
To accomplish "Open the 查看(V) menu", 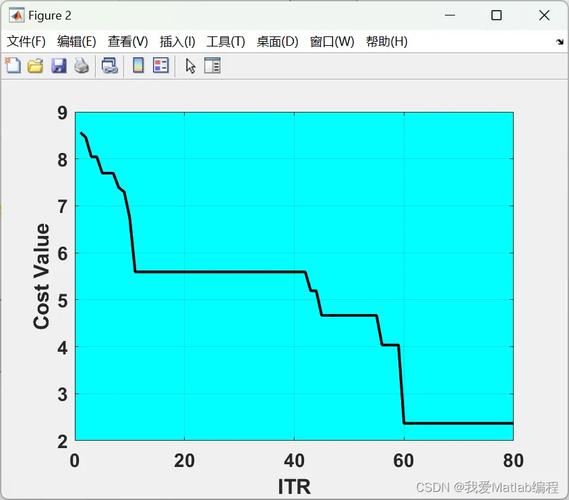I will tap(128, 41).
